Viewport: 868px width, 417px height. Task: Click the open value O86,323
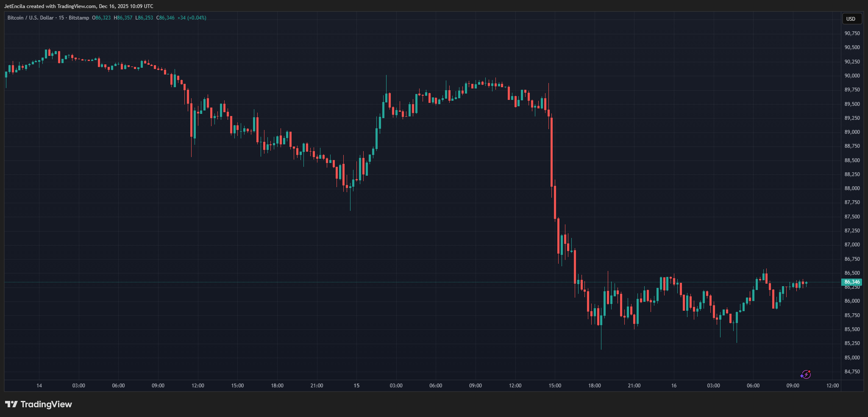click(x=101, y=18)
